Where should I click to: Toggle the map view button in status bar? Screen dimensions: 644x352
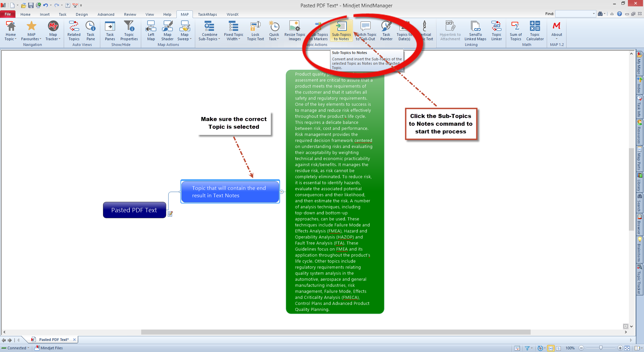click(x=551, y=348)
